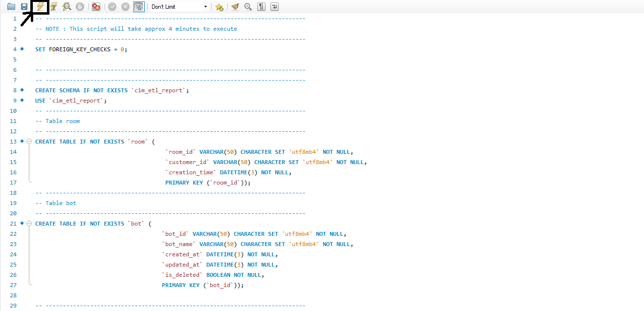Click the Rollback transaction X icon
The width and height of the screenshot is (644, 311).
pyautogui.click(x=125, y=7)
